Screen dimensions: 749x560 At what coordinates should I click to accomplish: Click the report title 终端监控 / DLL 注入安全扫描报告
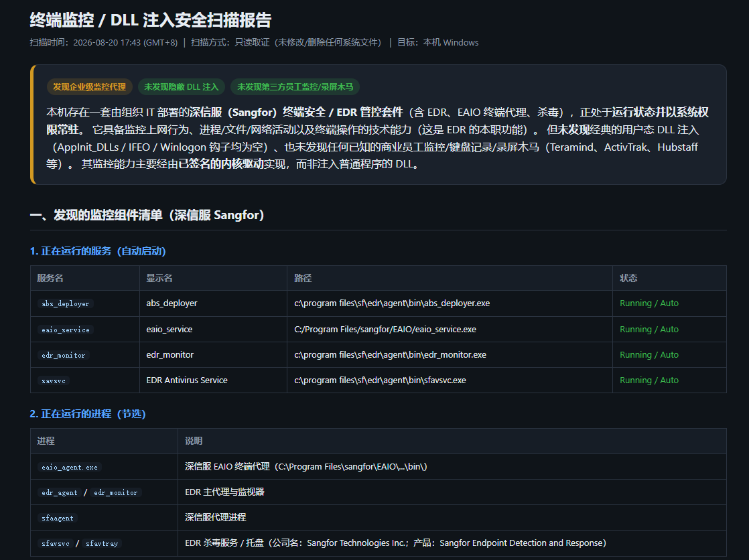point(151,20)
